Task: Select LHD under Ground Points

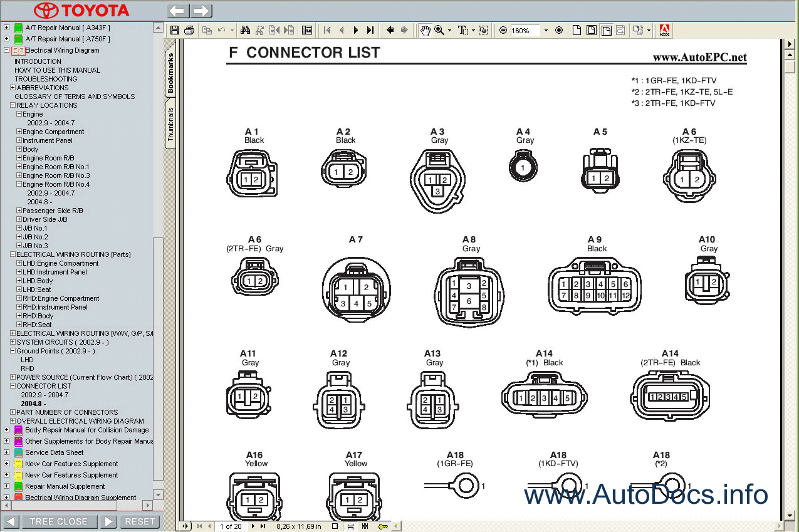Action: [x=27, y=360]
